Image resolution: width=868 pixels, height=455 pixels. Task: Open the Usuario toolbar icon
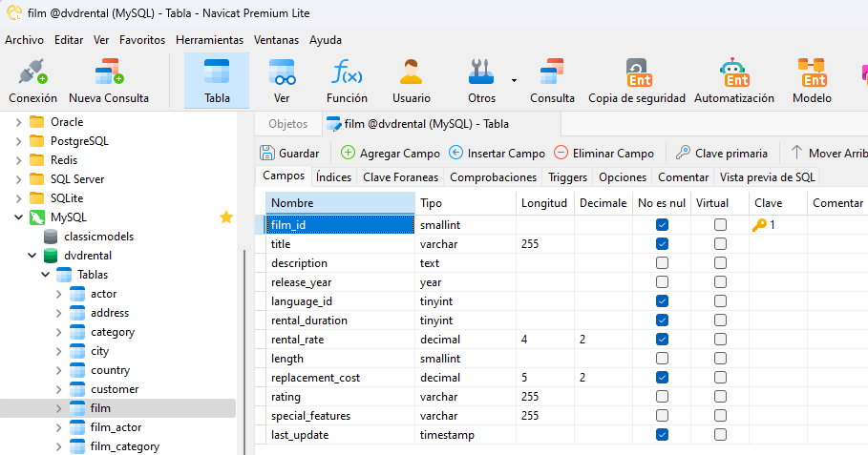pos(412,72)
